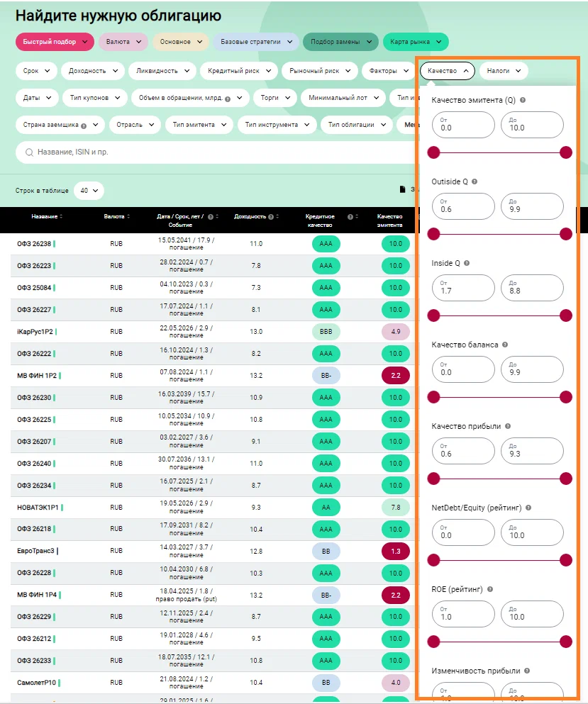Open the ОФЗ 26238 bond row
588x704 pixels.
tap(34, 244)
